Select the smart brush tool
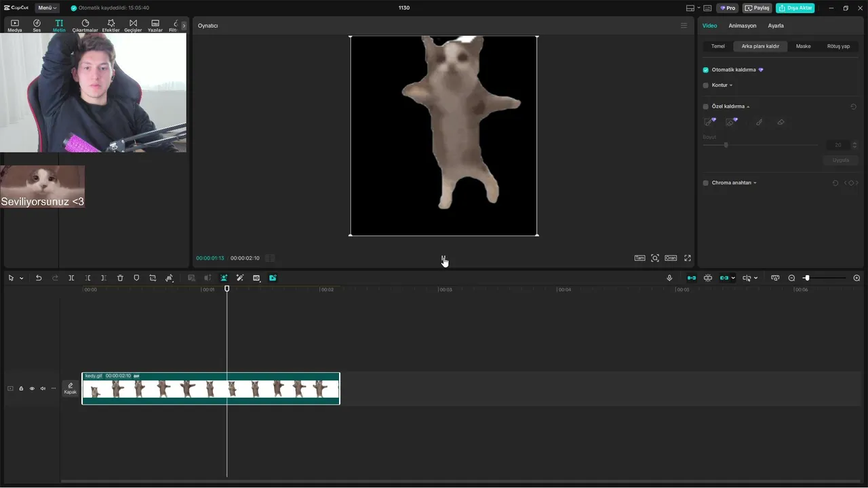The height and width of the screenshot is (488, 868). tap(710, 122)
